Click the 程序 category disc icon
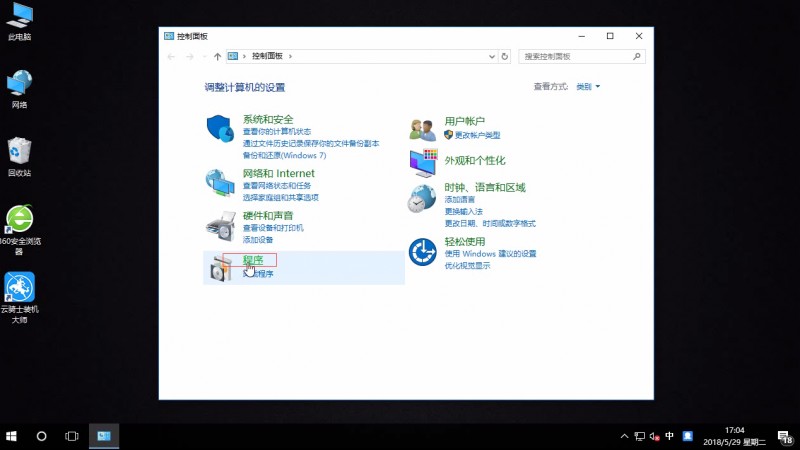The width and height of the screenshot is (800, 450). (x=220, y=267)
